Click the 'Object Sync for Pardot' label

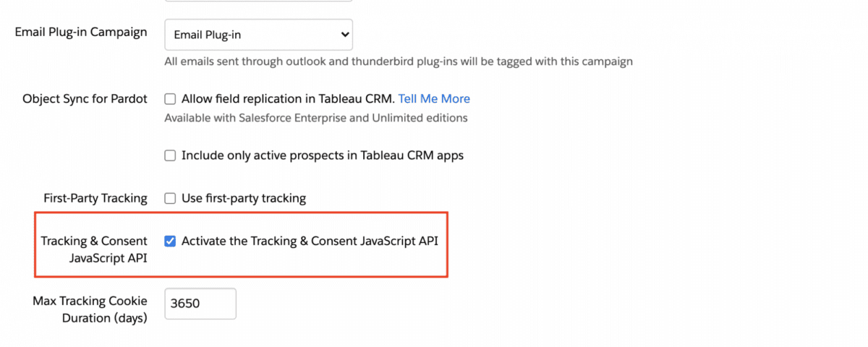coord(85,99)
